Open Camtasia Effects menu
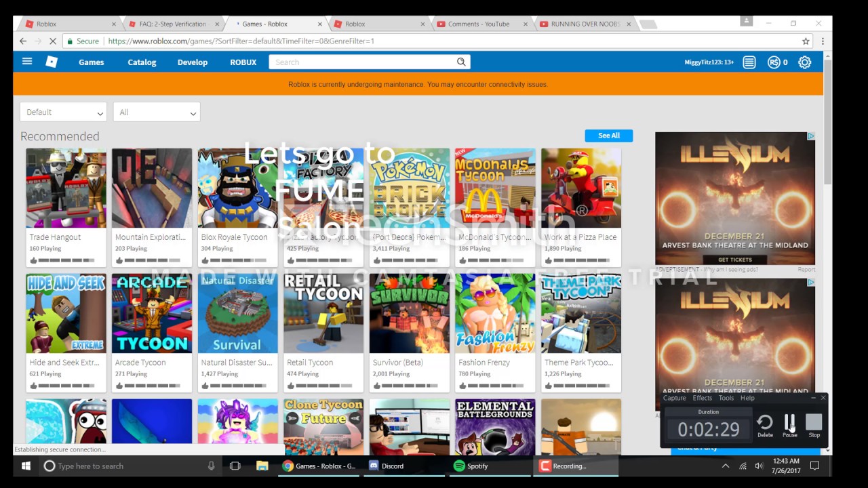This screenshot has height=488, width=868. coord(703,398)
